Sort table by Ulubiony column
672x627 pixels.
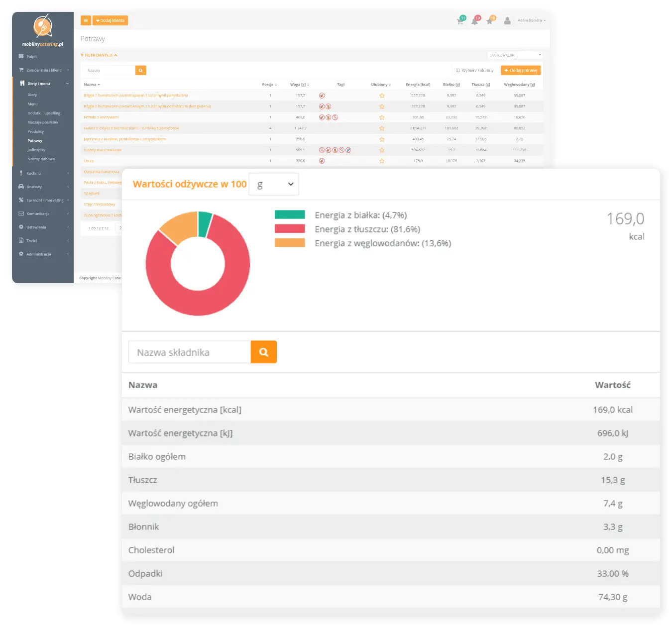click(x=381, y=85)
